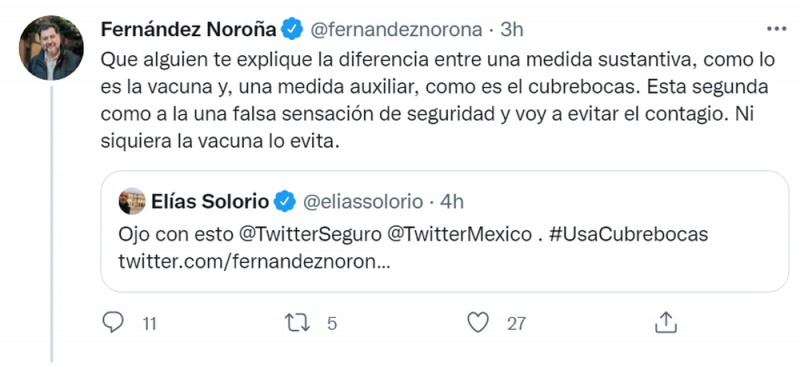This screenshot has width=800, height=366.
Task: Open the Elías Solorio display name
Action: tap(210, 202)
